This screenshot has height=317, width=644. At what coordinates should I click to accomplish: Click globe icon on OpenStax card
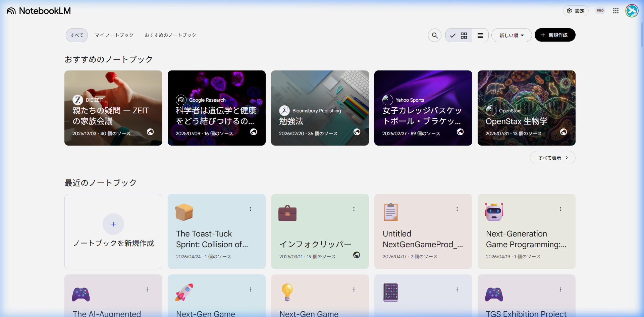click(563, 132)
